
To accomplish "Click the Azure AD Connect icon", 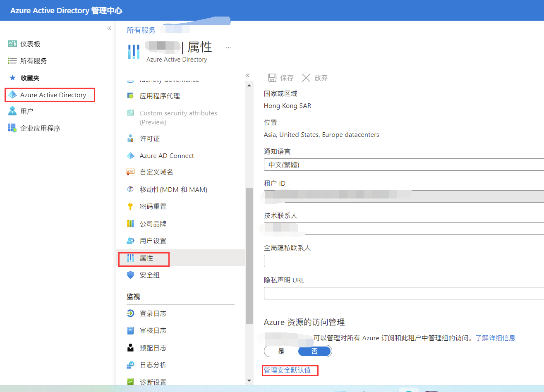I will 130,155.
